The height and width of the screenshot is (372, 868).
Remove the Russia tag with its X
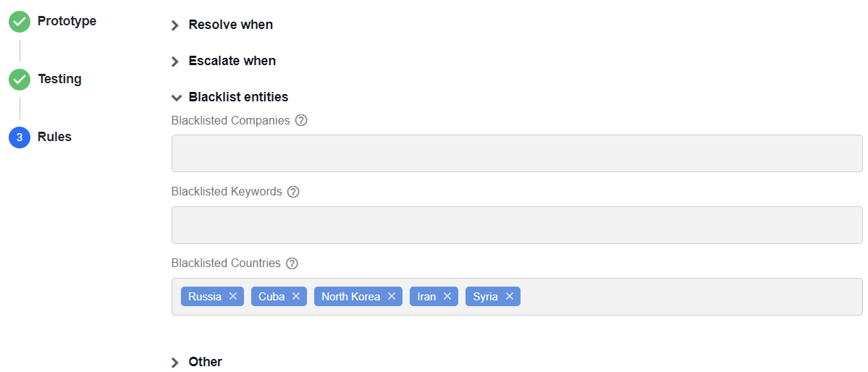233,296
